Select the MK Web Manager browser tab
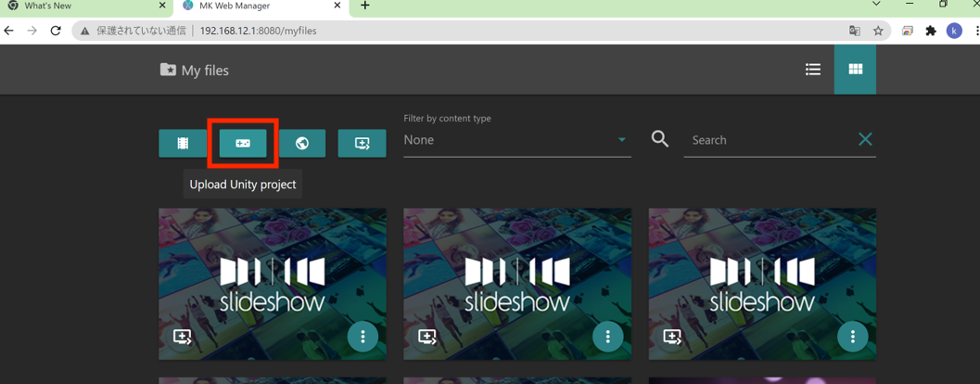Screen dimensions: 980x384 261,7
